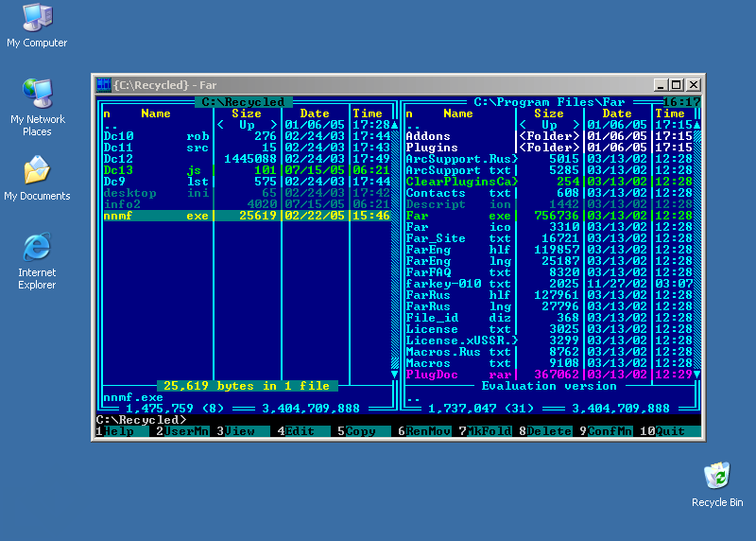The width and height of the screenshot is (756, 541).
Task: Click the right panel scroll down arrow
Action: 696,375
